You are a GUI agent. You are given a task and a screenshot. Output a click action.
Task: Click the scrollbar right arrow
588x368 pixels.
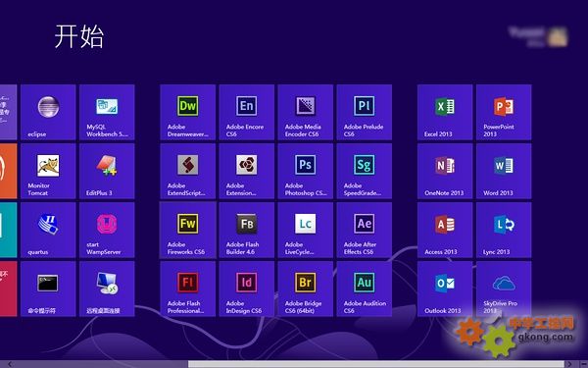[x=569, y=364]
